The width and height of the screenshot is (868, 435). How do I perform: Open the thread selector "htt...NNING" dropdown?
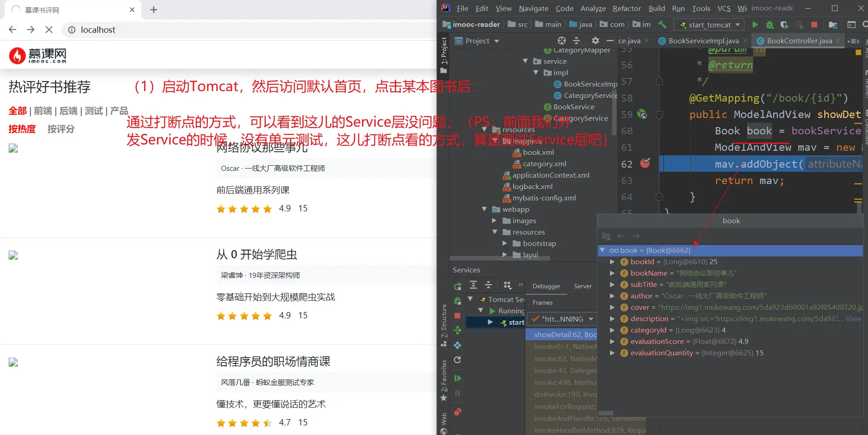[x=563, y=319]
